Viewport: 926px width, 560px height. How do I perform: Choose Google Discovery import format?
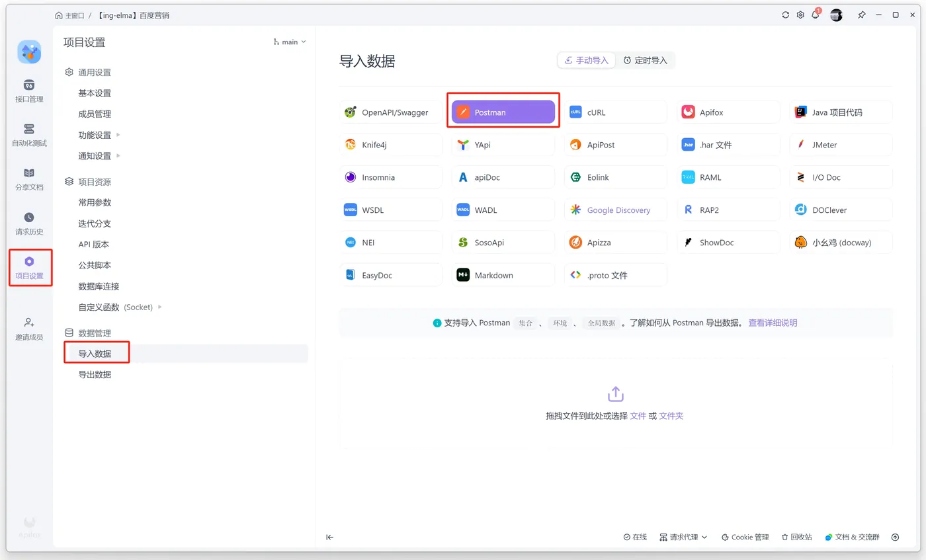pyautogui.click(x=616, y=210)
